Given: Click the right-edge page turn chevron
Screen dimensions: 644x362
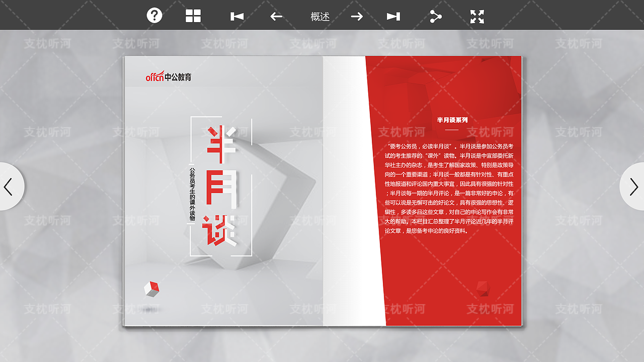Looking at the screenshot, I should 634,187.
